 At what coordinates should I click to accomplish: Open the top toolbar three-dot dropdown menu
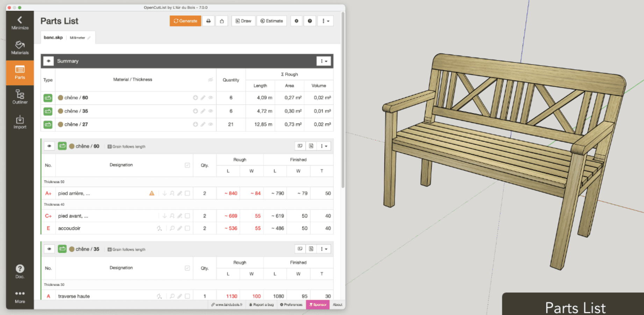325,21
